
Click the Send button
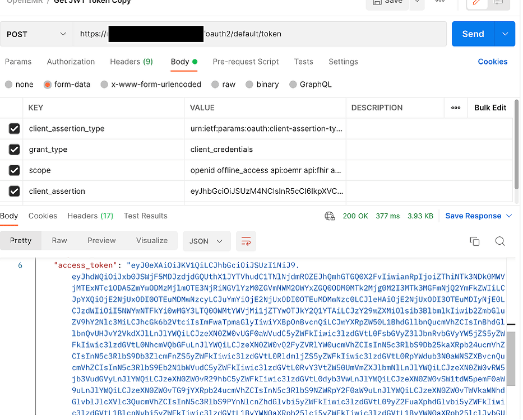[x=473, y=34]
